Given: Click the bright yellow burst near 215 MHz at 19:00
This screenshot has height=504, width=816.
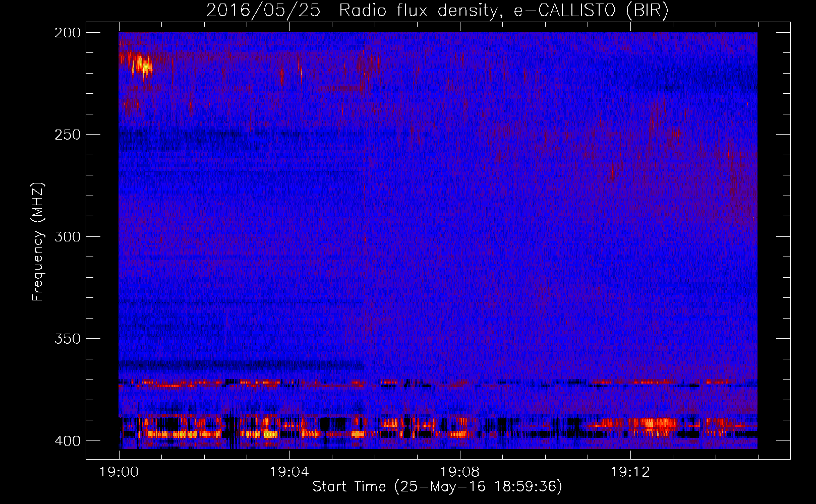Looking at the screenshot, I should pyautogui.click(x=144, y=66).
